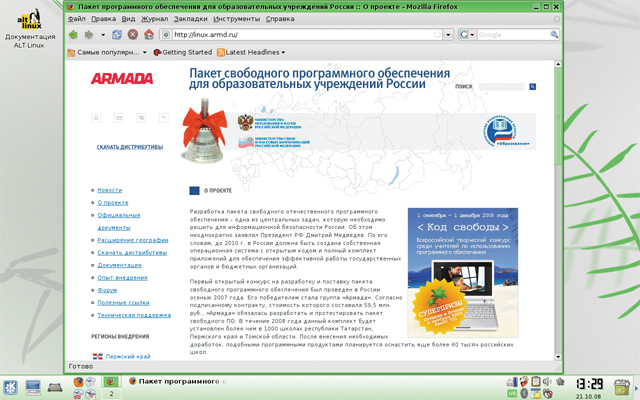Click into the Google search box
640x400 pixels.
[x=513, y=35]
